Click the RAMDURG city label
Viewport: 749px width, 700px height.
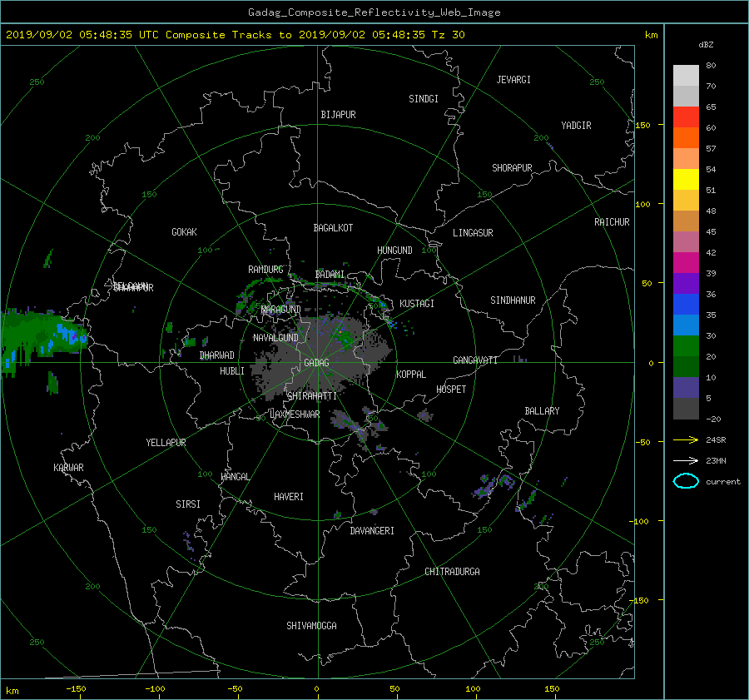point(265,270)
